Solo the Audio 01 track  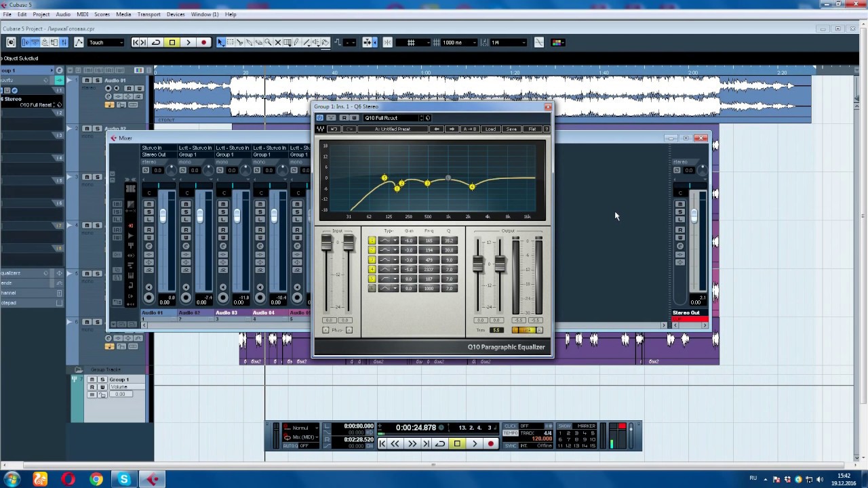click(97, 80)
